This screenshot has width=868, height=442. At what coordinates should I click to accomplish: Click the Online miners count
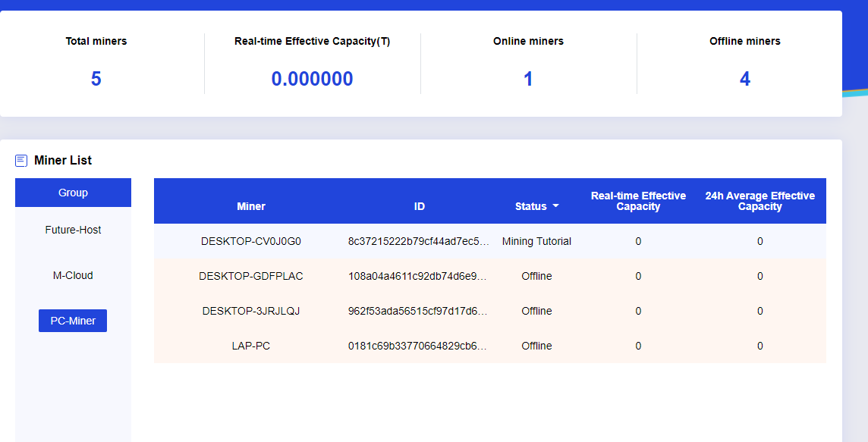pyautogui.click(x=528, y=79)
